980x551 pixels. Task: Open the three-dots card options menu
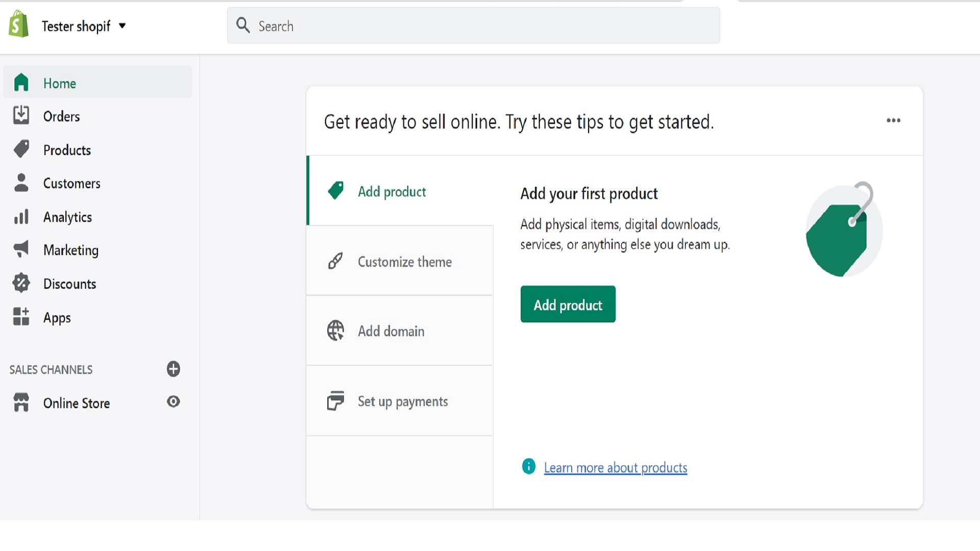[893, 120]
